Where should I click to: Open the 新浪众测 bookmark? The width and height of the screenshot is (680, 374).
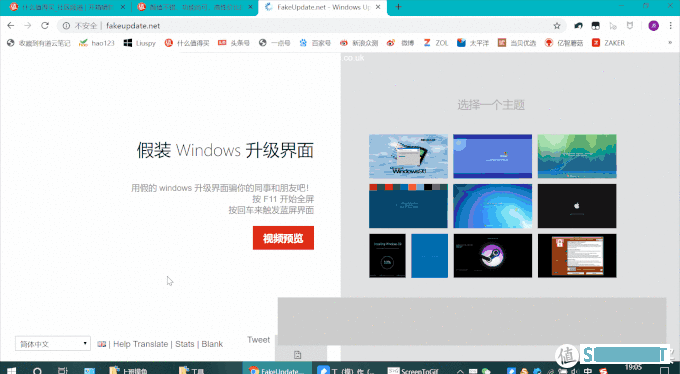click(x=359, y=43)
